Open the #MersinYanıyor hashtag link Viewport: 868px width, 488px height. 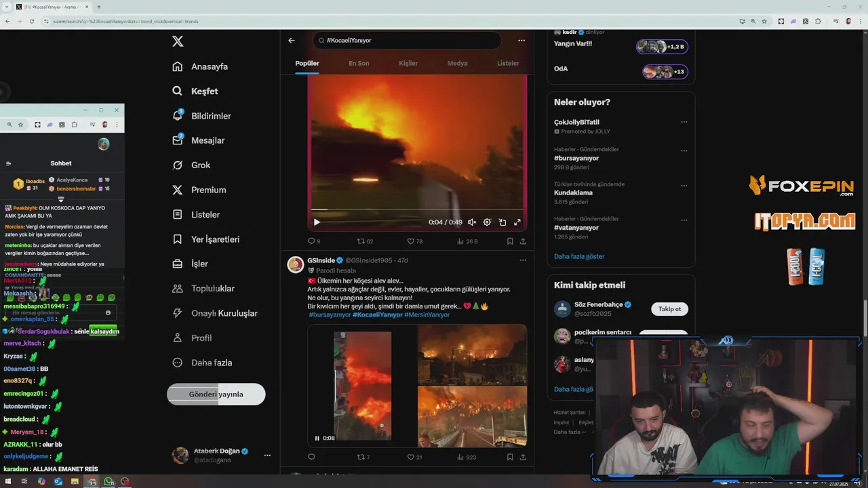pos(427,315)
